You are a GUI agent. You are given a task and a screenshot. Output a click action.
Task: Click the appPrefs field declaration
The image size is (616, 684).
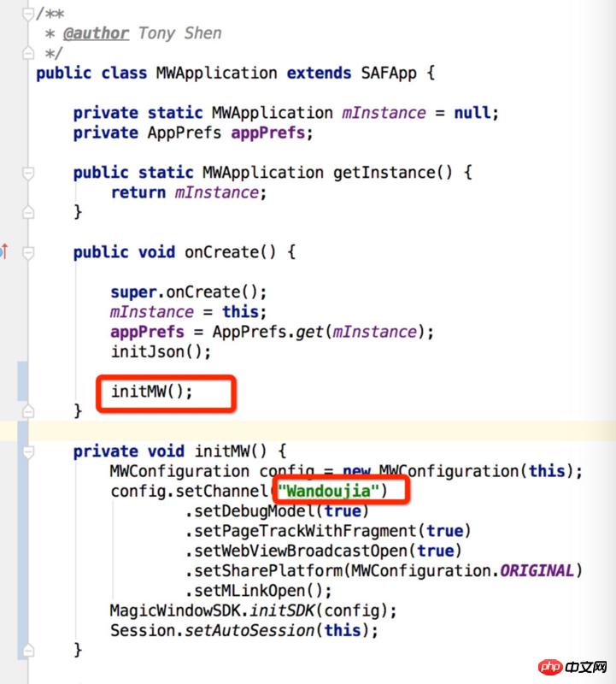pyautogui.click(x=267, y=133)
